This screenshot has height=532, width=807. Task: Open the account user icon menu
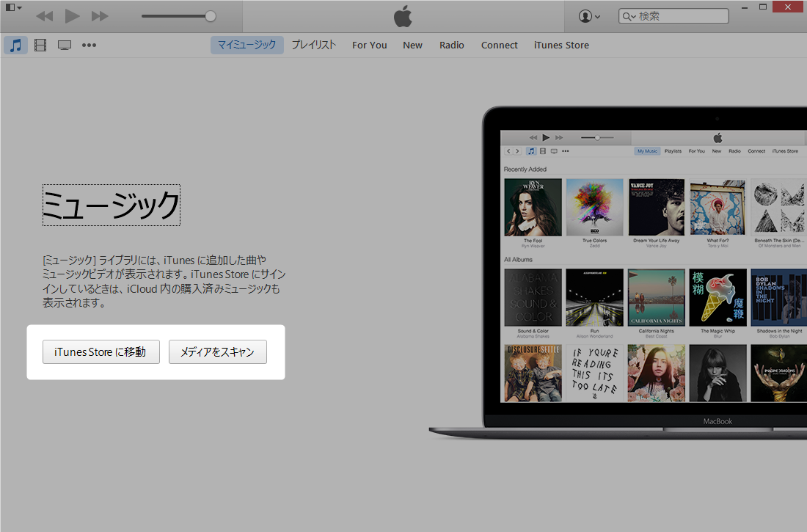pyautogui.click(x=589, y=16)
